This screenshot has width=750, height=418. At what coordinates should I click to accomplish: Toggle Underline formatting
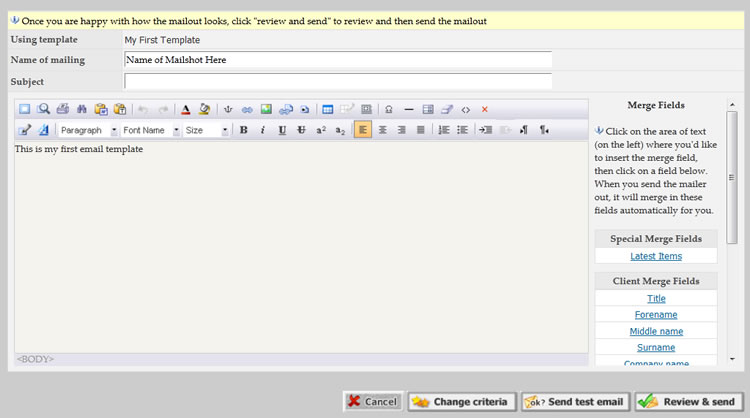282,130
